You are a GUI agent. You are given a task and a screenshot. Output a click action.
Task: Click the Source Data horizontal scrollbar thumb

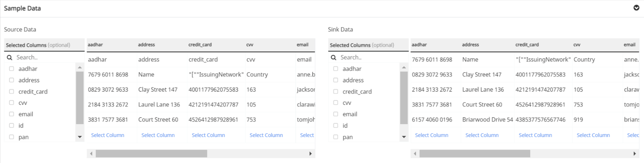tap(151, 153)
